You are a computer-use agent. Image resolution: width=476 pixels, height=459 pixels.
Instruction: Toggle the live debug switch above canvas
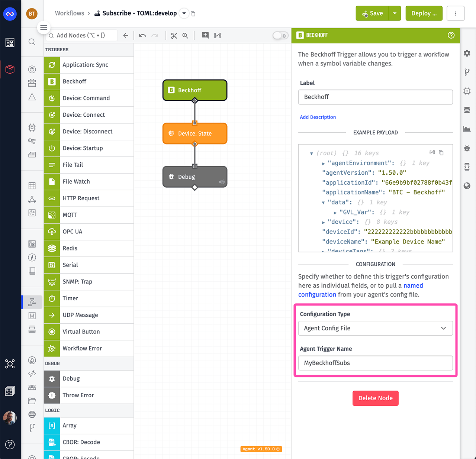point(280,36)
